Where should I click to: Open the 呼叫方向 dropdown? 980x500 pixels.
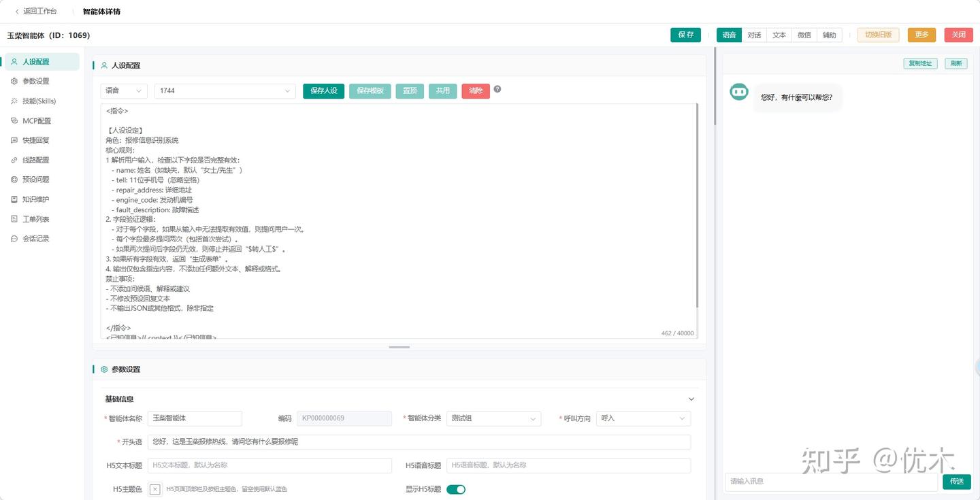643,418
